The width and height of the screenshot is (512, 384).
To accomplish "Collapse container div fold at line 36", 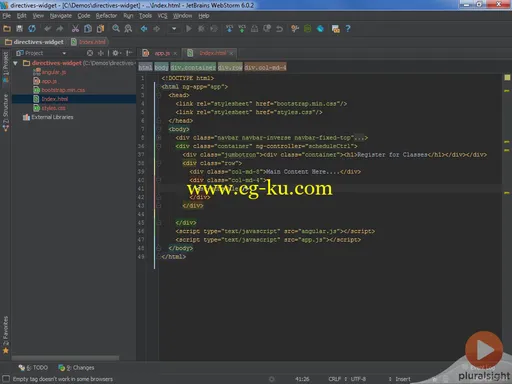I will tap(159, 146).
